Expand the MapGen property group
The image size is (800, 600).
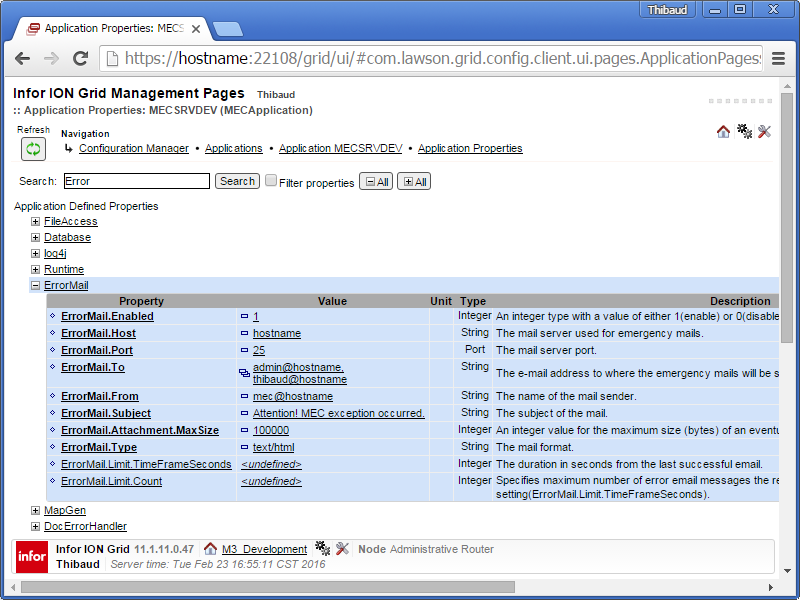(35, 510)
